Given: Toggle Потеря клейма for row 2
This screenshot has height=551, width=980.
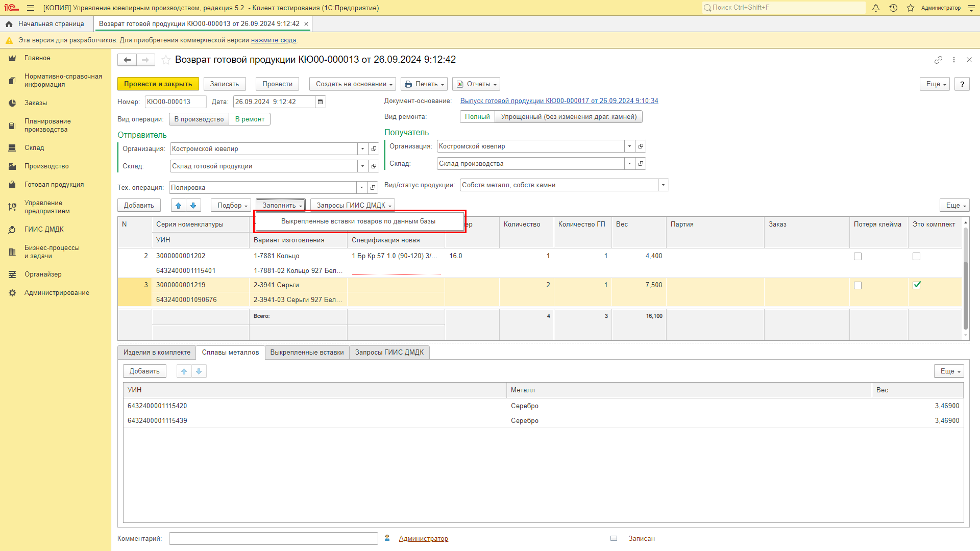Looking at the screenshot, I should pyautogui.click(x=857, y=257).
